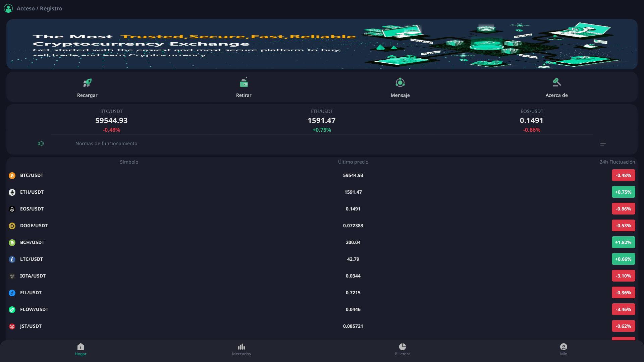Click the EOS coin icon

click(x=12, y=209)
